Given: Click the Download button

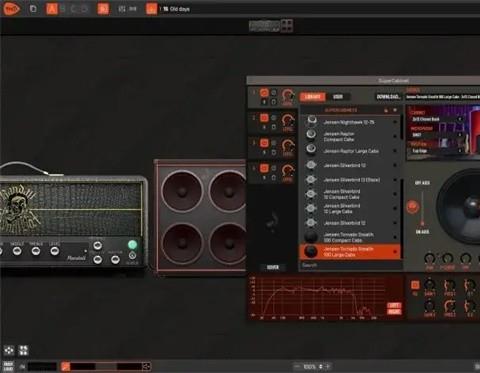Looking at the screenshot, I should coord(388,97).
